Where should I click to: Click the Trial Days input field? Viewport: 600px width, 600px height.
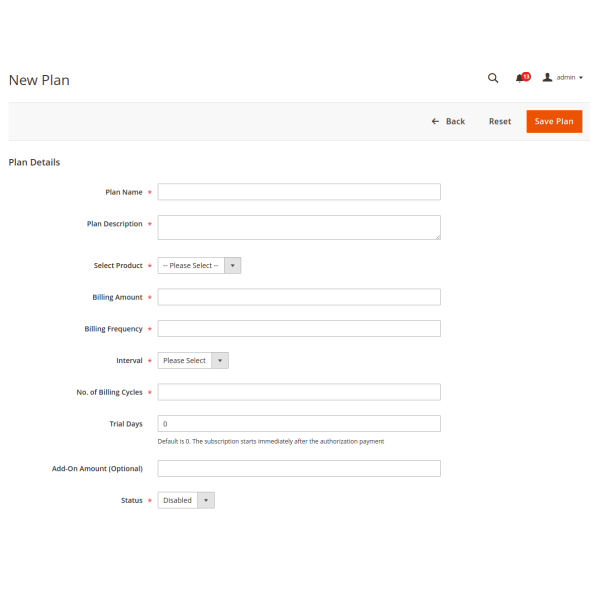tap(299, 424)
